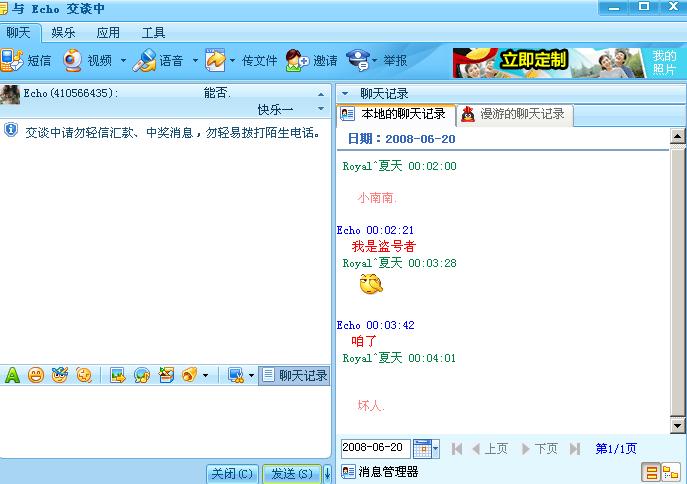The width and height of the screenshot is (687, 484).
Task: Open the 娱乐 menu tab
Action: point(63,32)
